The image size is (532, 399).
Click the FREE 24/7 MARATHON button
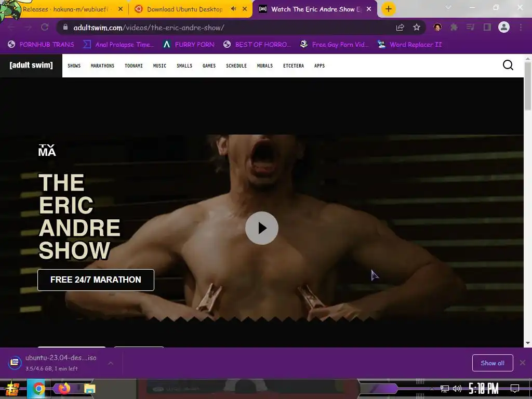point(96,280)
